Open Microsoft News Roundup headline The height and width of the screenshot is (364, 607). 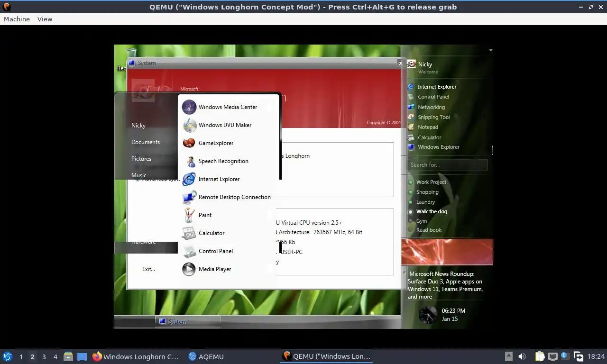pos(445,285)
